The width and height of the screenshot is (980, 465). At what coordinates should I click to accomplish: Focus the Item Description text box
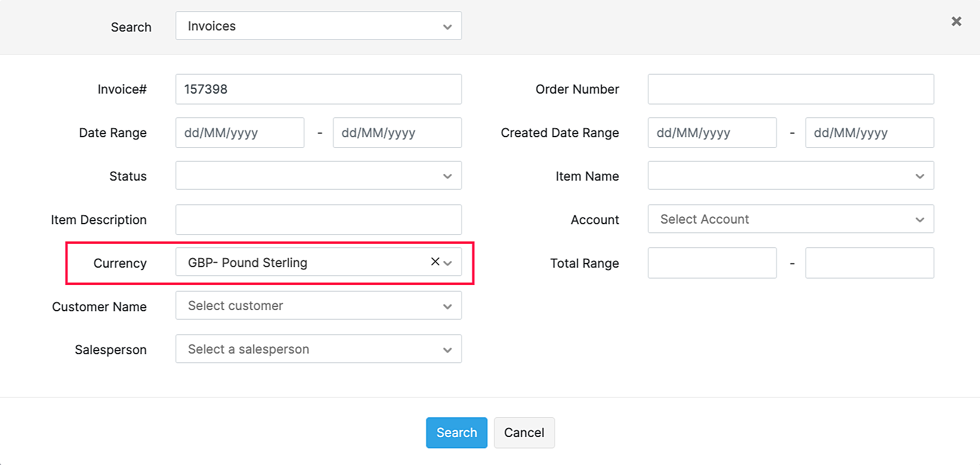tap(318, 219)
